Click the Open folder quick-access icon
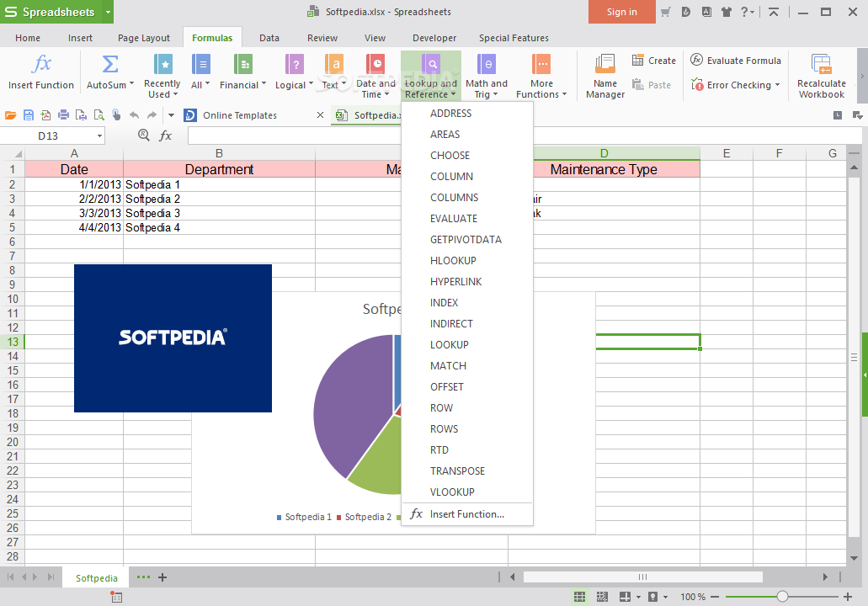 pyautogui.click(x=10, y=115)
